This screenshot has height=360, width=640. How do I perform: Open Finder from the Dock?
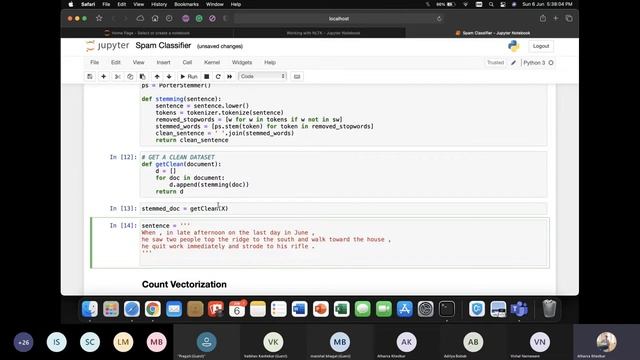[x=90, y=309]
